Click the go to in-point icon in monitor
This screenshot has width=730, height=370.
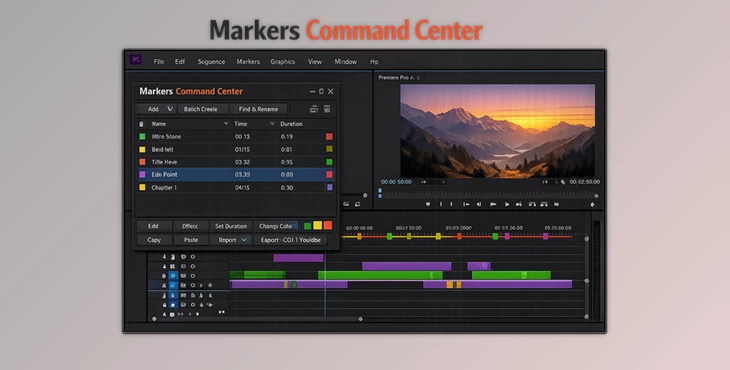(x=466, y=204)
